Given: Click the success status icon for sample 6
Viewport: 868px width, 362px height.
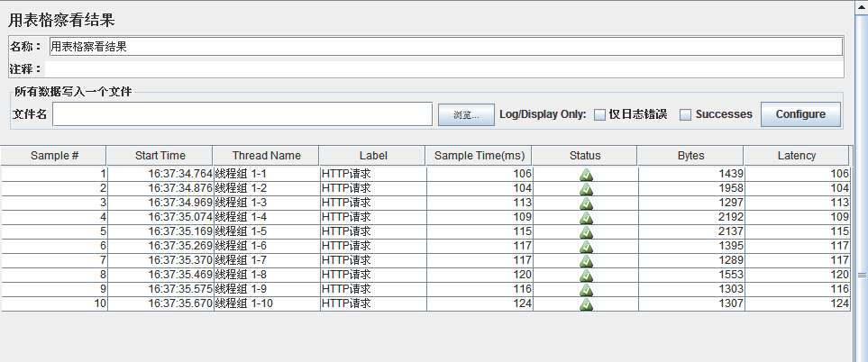Looking at the screenshot, I should 586,247.
